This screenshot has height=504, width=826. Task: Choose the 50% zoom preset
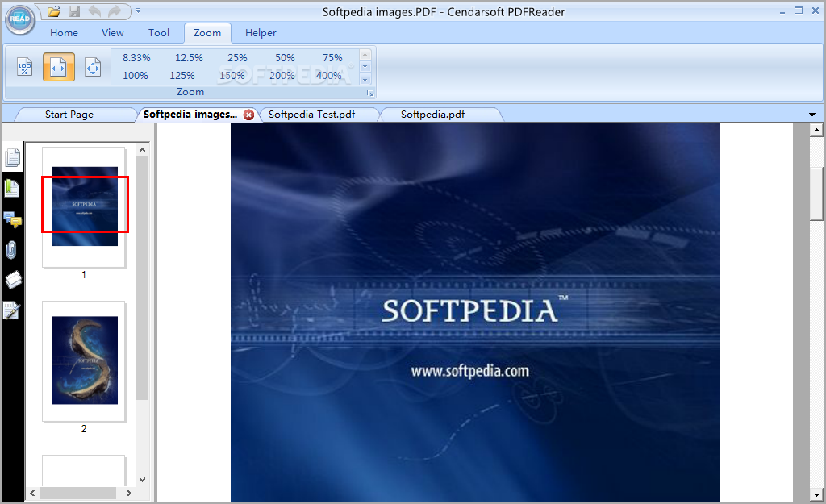point(285,57)
